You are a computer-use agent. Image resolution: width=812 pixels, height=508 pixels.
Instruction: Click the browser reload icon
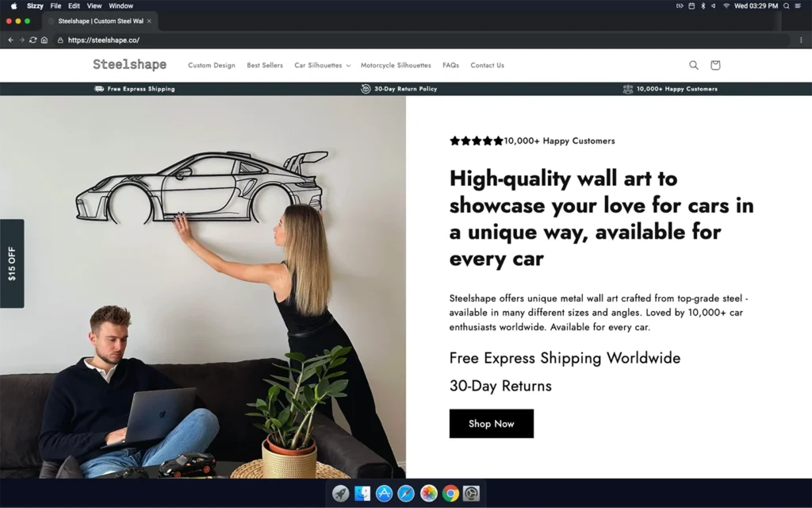33,40
